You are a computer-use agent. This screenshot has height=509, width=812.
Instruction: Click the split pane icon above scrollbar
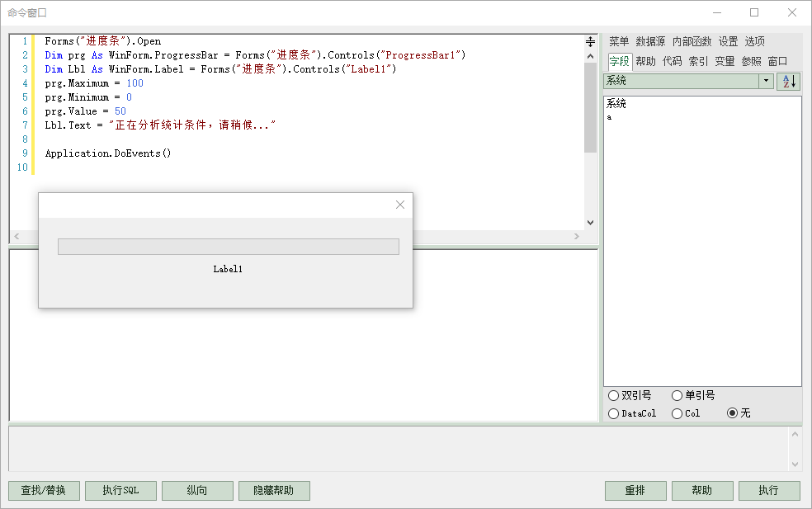click(590, 41)
